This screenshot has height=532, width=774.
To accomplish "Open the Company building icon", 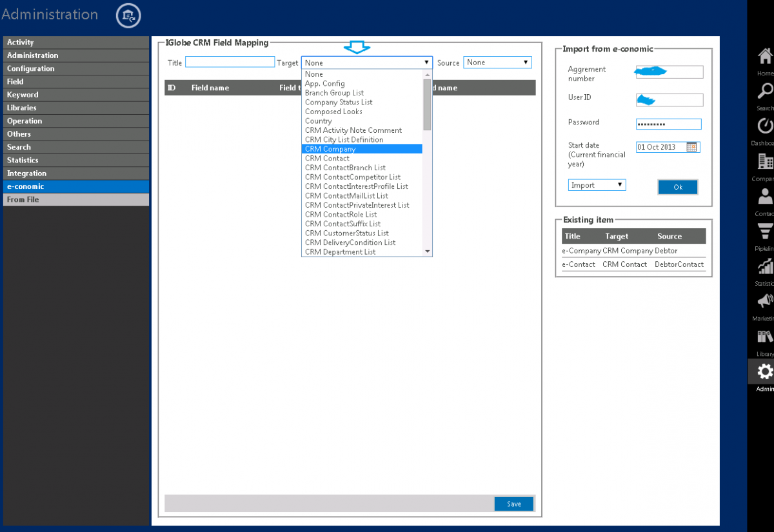I will point(765,161).
